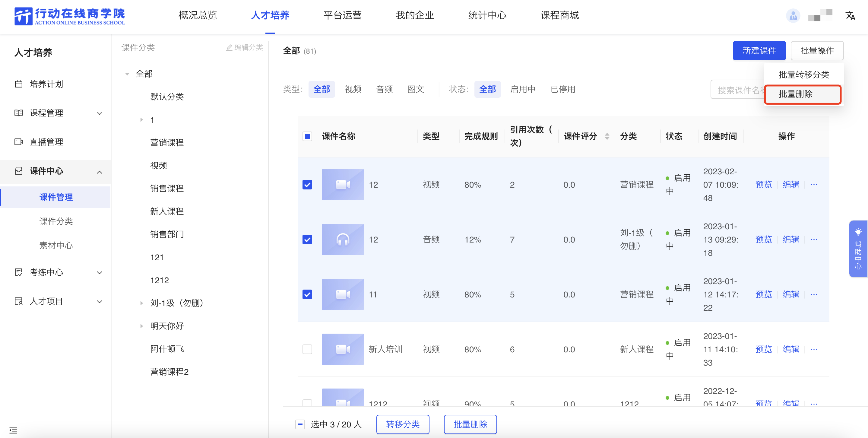Click the 人才项目 sidebar icon
This screenshot has height=438, width=868.
point(18,301)
